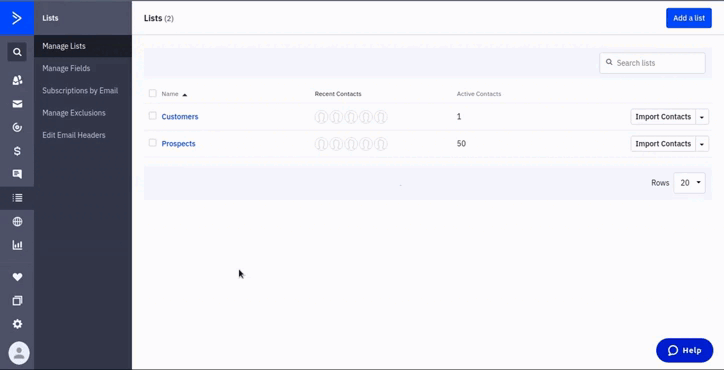This screenshot has height=370, width=724.
Task: Open the Contacts people icon
Action: point(17,80)
